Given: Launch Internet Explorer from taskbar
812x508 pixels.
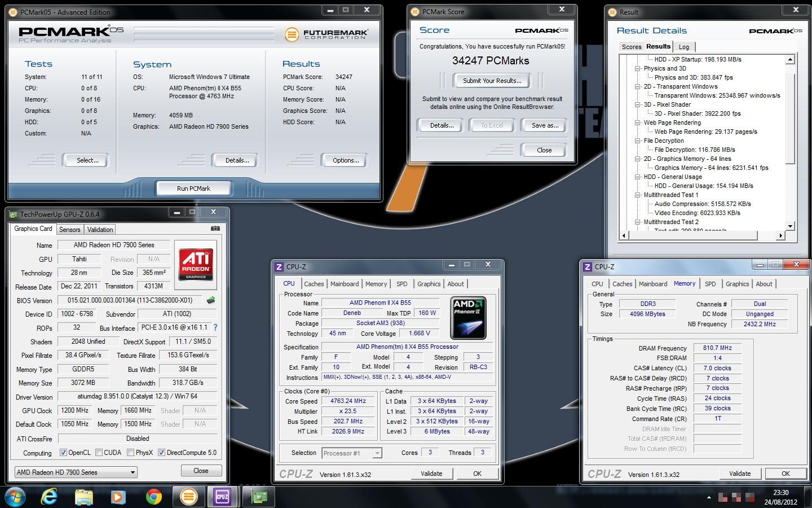Looking at the screenshot, I should tap(50, 497).
